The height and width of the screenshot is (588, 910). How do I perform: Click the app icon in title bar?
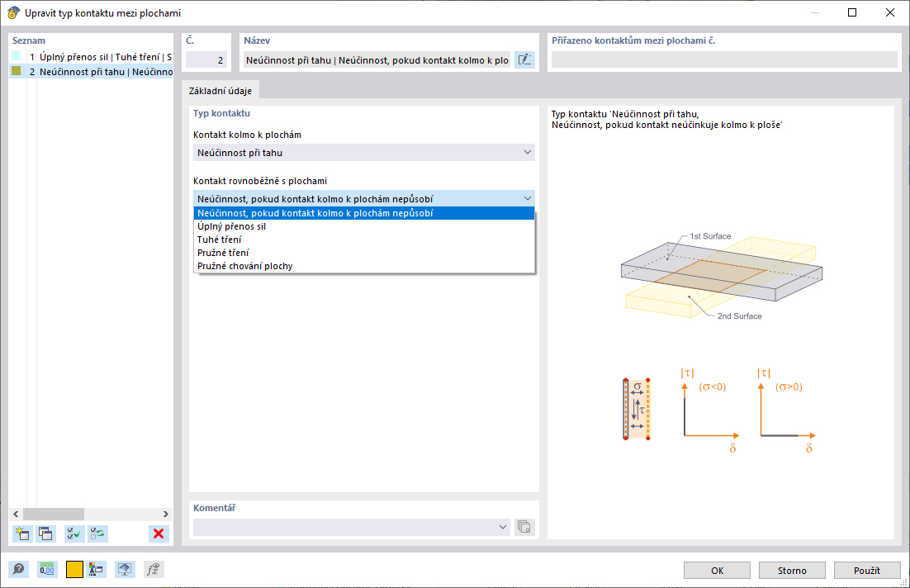tap(13, 12)
